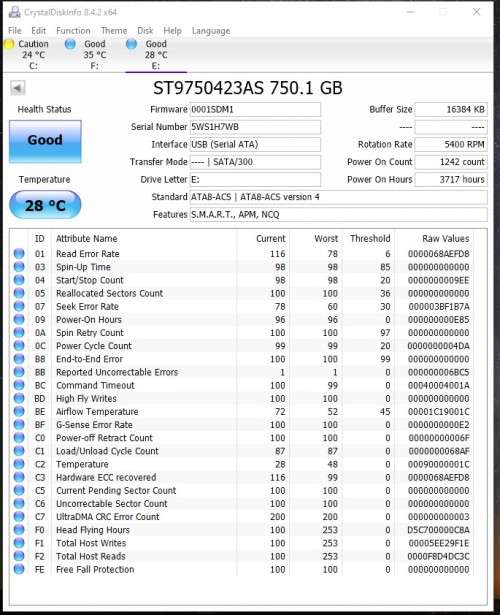Click the status icon for Start/Stop Count
The height and width of the screenshot is (615, 500).
click(x=19, y=280)
